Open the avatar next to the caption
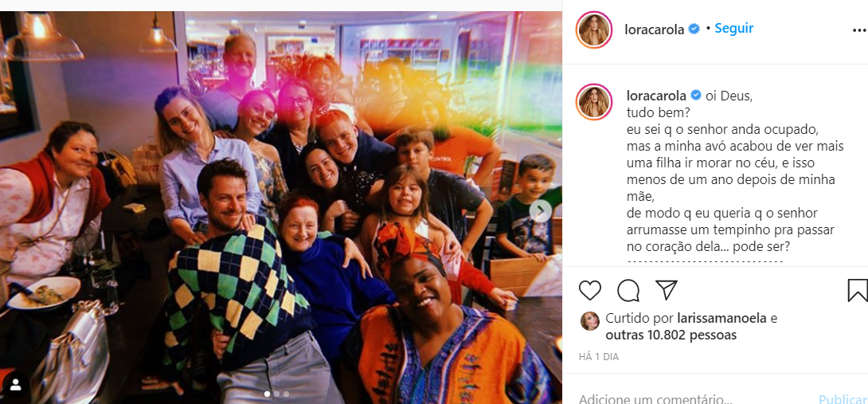Screen dimensions: 868x404 coord(594,101)
